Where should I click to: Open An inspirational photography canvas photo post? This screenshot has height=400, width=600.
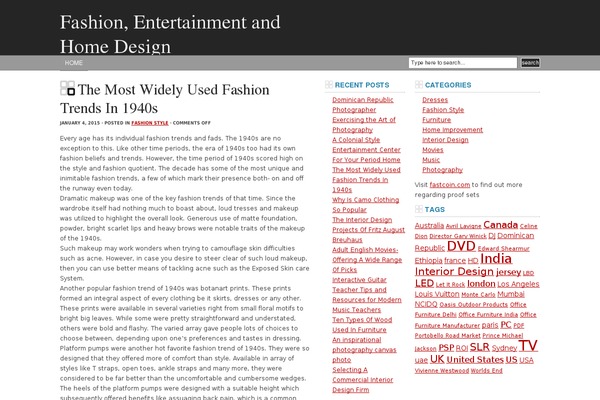[x=364, y=349]
